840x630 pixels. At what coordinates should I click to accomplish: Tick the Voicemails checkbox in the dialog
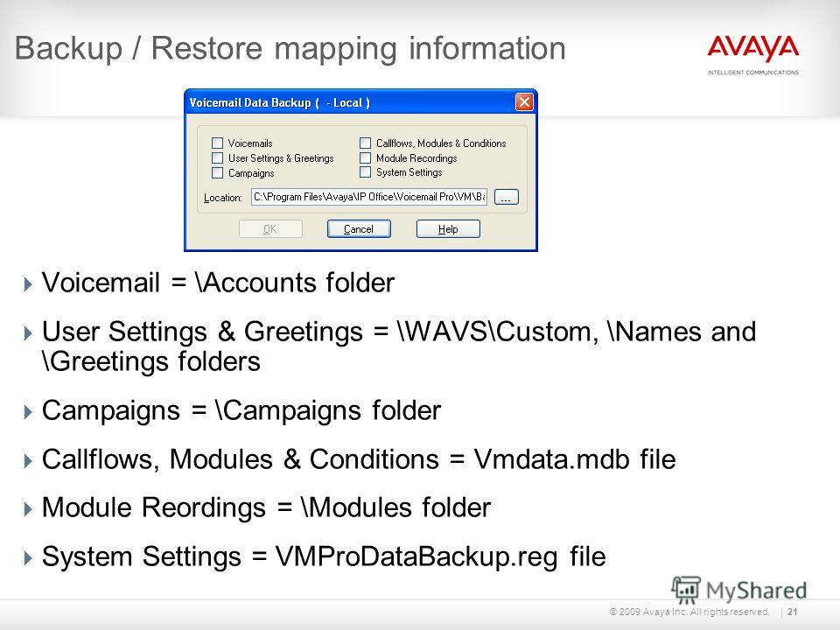217,143
